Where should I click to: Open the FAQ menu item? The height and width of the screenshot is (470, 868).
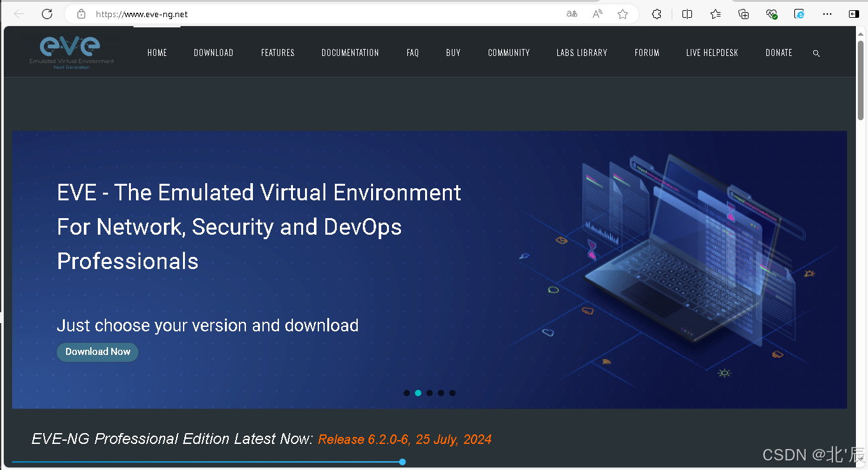pyautogui.click(x=413, y=53)
